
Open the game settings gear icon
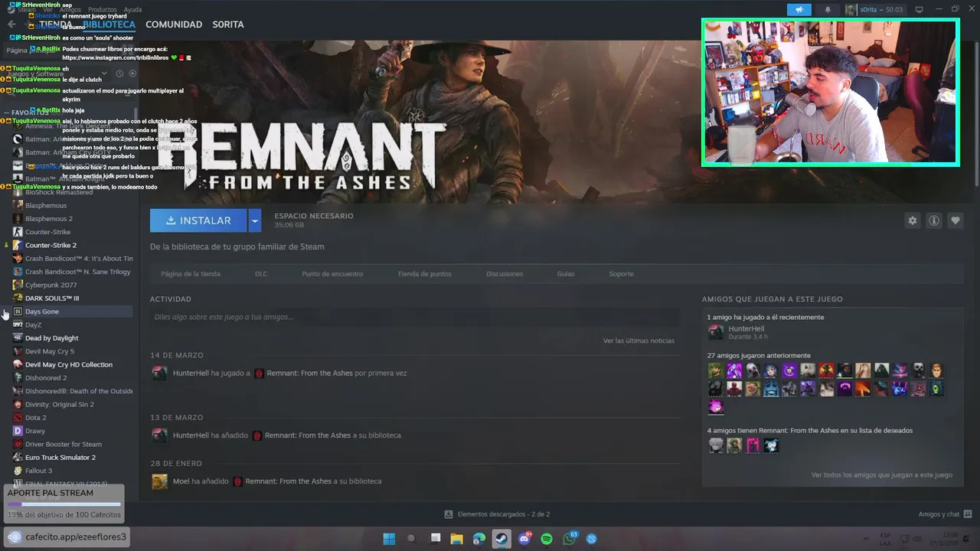coord(913,220)
